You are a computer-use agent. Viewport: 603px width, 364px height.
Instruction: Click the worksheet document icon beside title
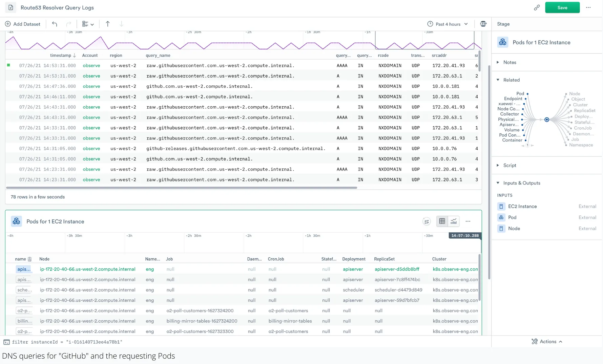pyautogui.click(x=11, y=7)
